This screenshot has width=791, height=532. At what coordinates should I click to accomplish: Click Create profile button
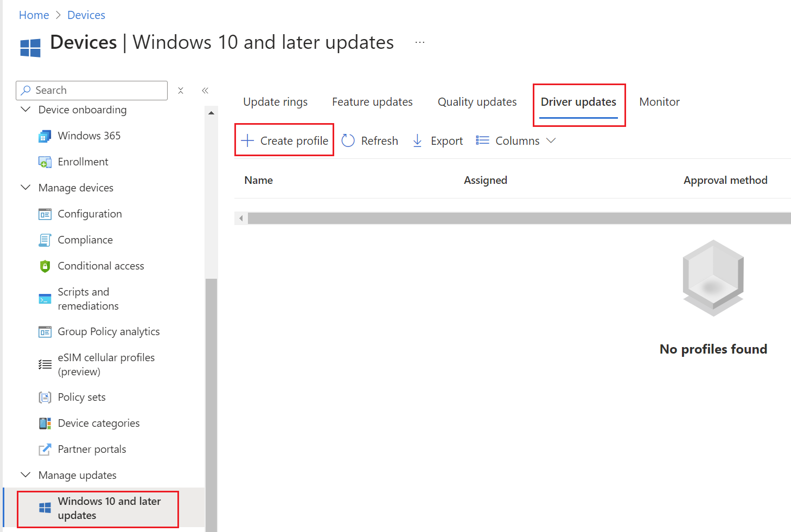pos(284,141)
